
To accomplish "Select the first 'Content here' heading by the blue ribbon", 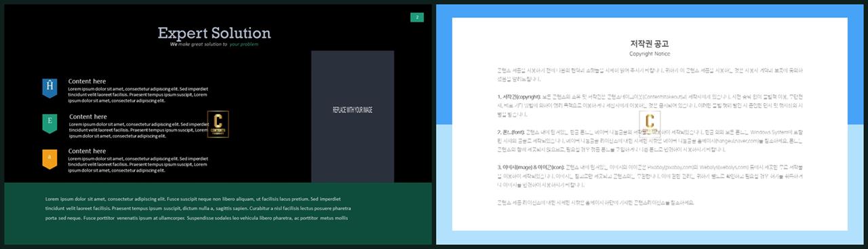I will 87,81.
